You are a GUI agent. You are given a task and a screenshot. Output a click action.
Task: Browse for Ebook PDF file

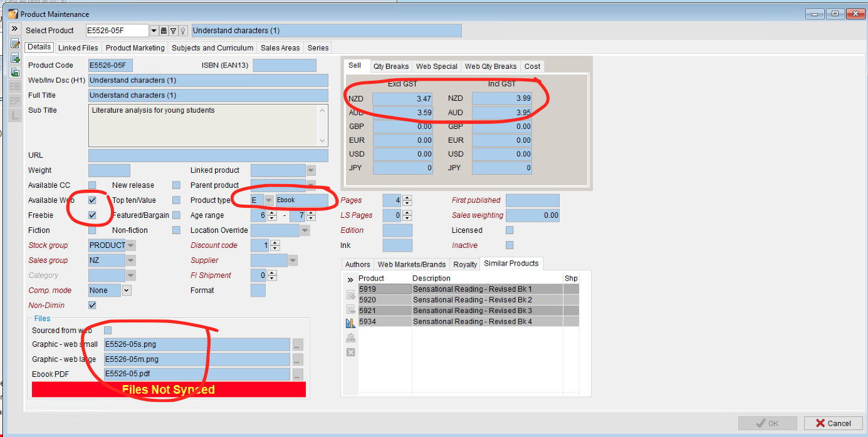[298, 374]
